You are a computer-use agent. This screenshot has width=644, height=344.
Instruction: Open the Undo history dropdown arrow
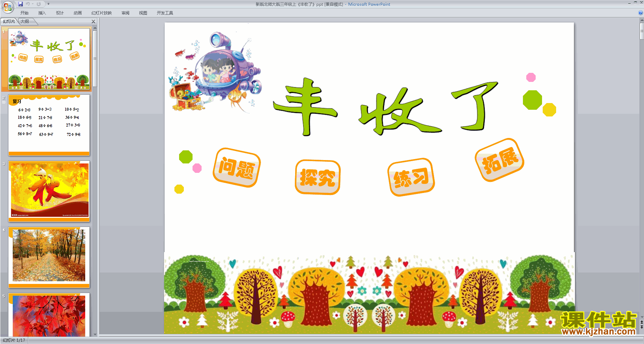click(x=33, y=4)
